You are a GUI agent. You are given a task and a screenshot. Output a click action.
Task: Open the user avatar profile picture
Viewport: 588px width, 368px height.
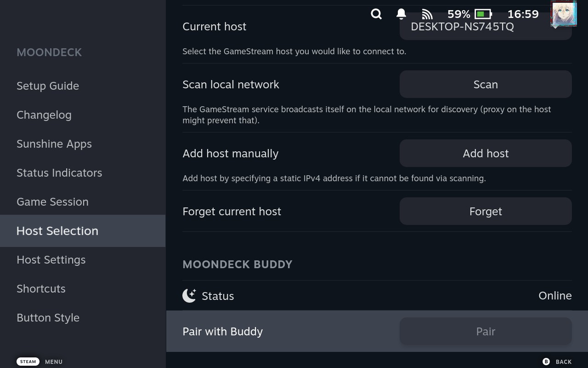[x=564, y=13]
